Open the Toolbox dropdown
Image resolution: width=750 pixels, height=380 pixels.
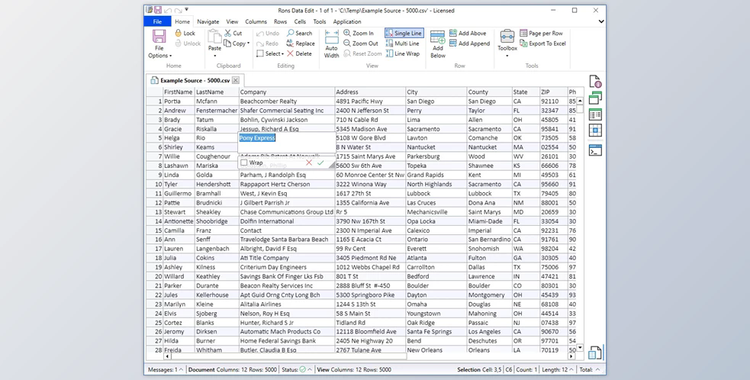click(x=507, y=56)
